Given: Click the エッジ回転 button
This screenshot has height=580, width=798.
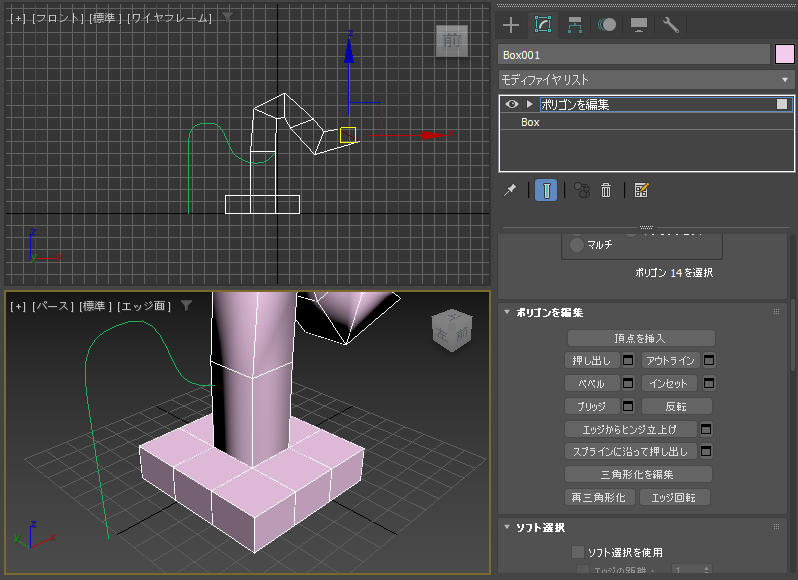Looking at the screenshot, I should click(674, 497).
